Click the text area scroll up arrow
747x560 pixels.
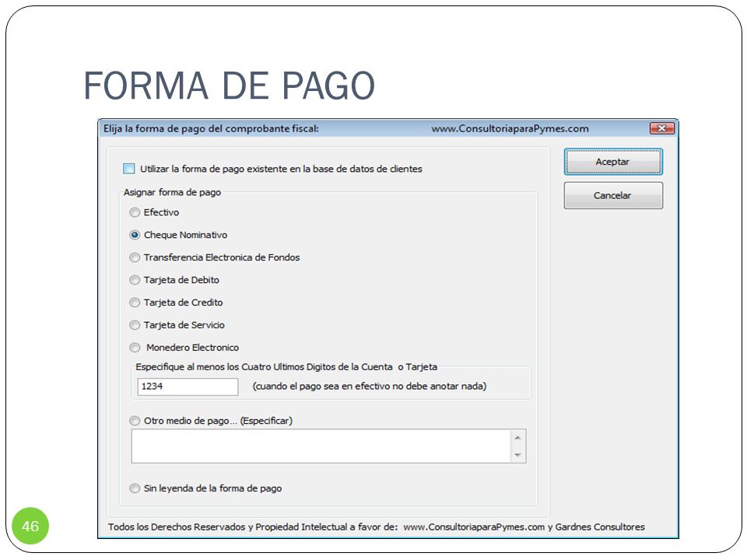click(518, 438)
